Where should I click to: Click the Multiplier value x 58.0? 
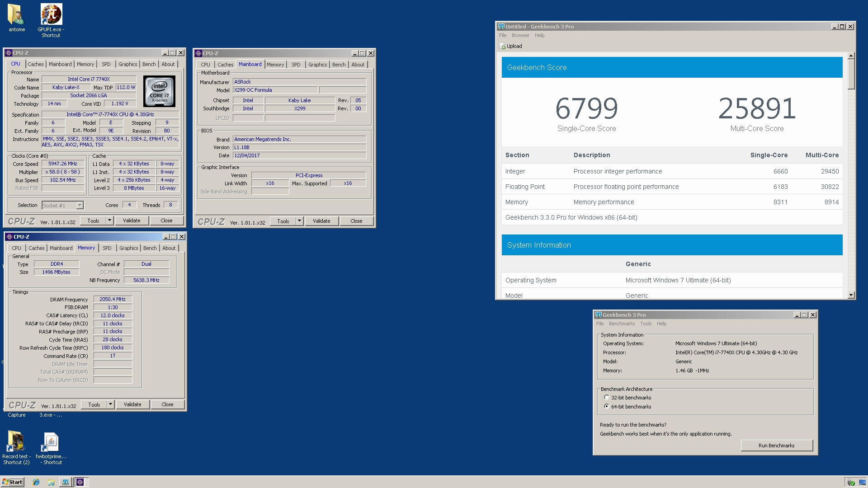(x=63, y=172)
